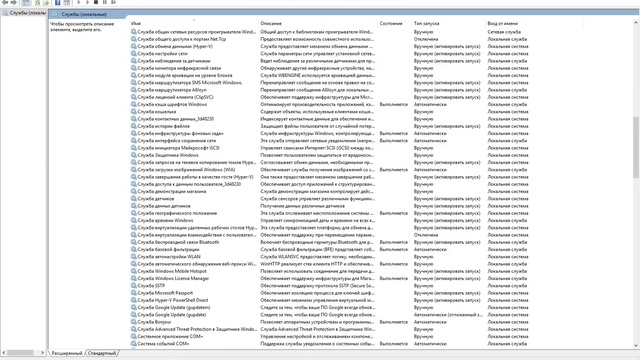
Task: Click gear icon of Служба истории файлов
Action: pos(133,126)
